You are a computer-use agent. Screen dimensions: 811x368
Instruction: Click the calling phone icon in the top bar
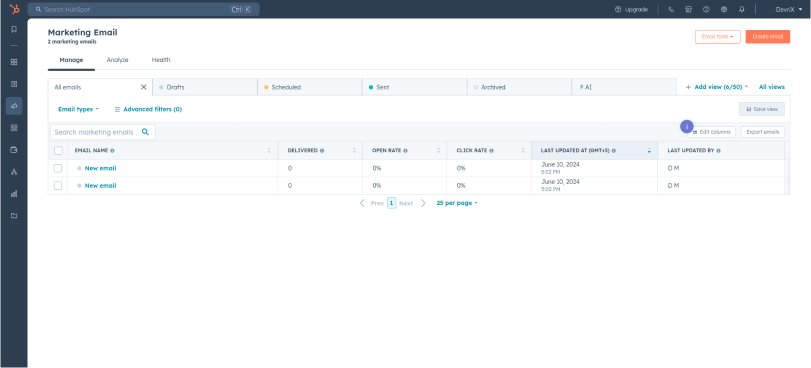point(671,9)
